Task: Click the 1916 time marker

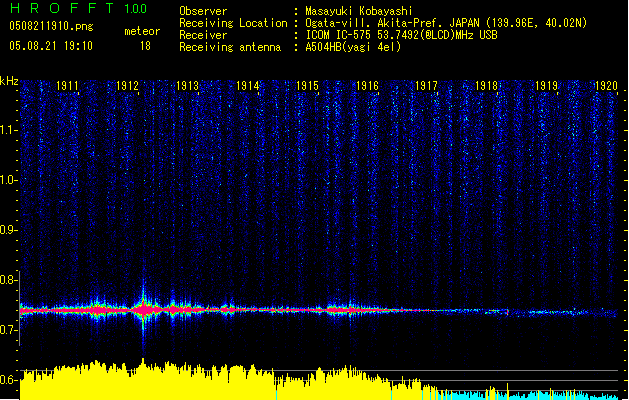Action: coord(367,86)
